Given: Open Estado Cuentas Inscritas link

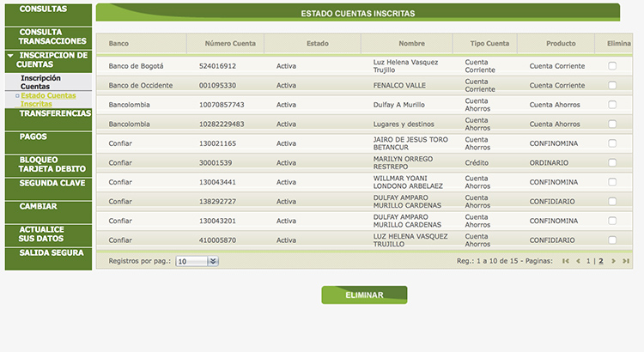Looking at the screenshot, I should [x=48, y=100].
